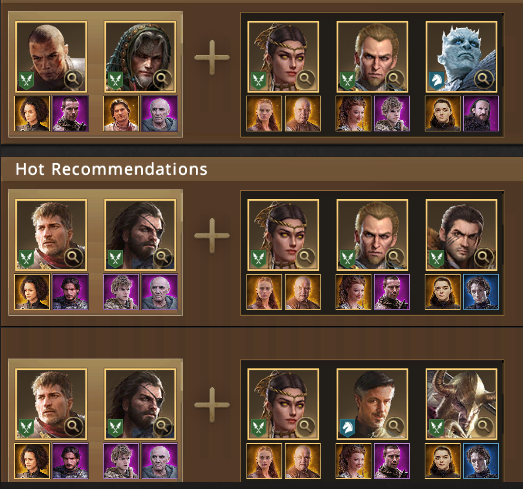Click the Hot Recommendations section header
Screen dimensions: 523x489
pyautogui.click(x=111, y=169)
